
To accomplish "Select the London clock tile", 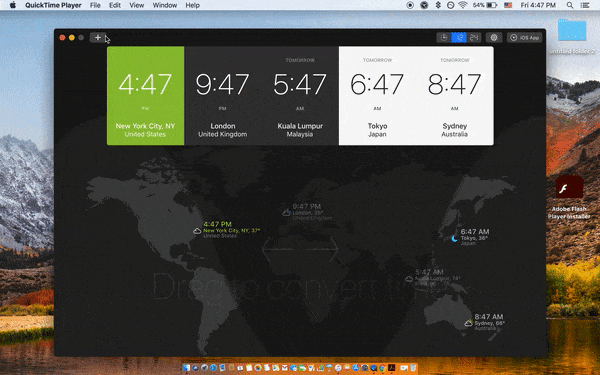I will pos(223,96).
